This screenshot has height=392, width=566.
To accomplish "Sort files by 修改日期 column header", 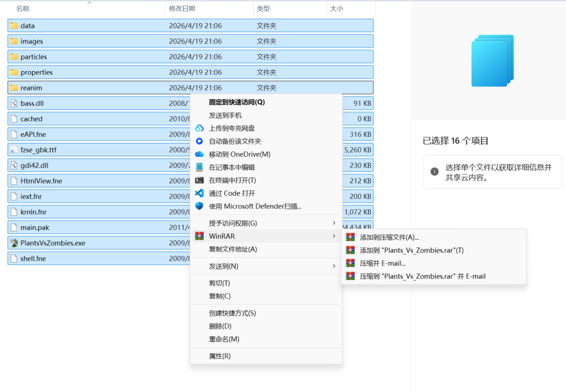I will tap(182, 9).
